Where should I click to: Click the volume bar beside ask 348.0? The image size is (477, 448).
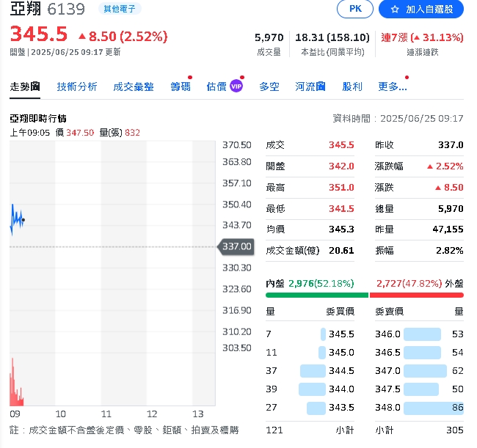[434, 408]
